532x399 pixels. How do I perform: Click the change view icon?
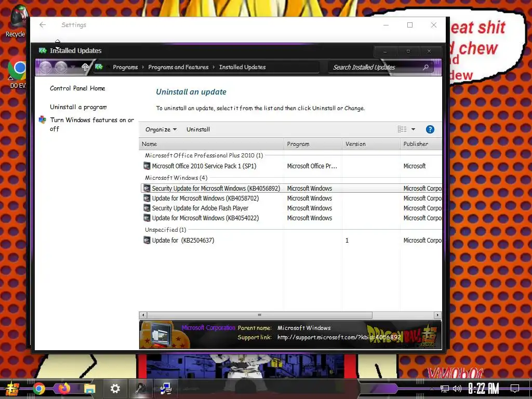tap(402, 129)
